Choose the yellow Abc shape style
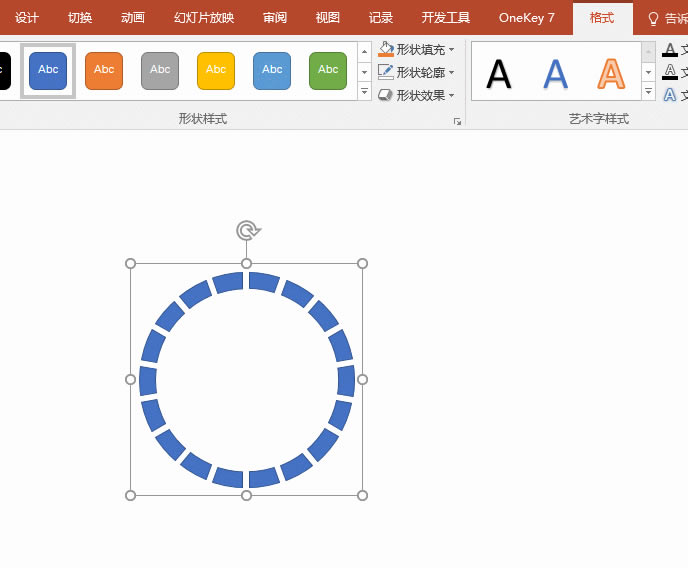This screenshot has height=568, width=688. click(x=216, y=71)
